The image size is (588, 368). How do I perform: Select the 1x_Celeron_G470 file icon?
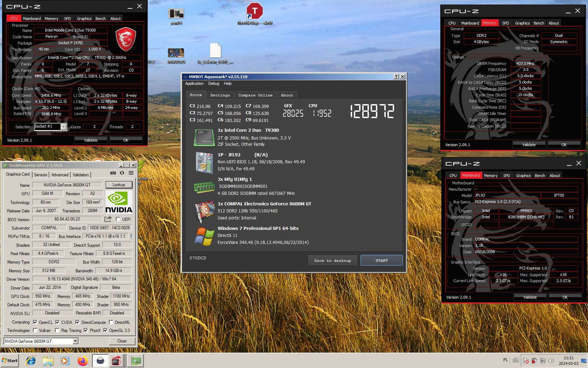point(215,54)
